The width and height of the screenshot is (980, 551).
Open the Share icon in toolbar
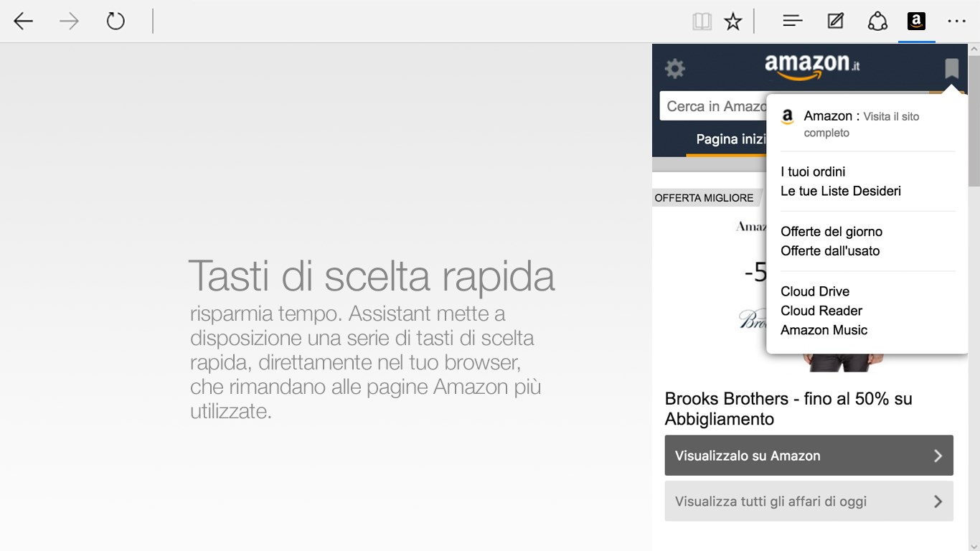[877, 22]
